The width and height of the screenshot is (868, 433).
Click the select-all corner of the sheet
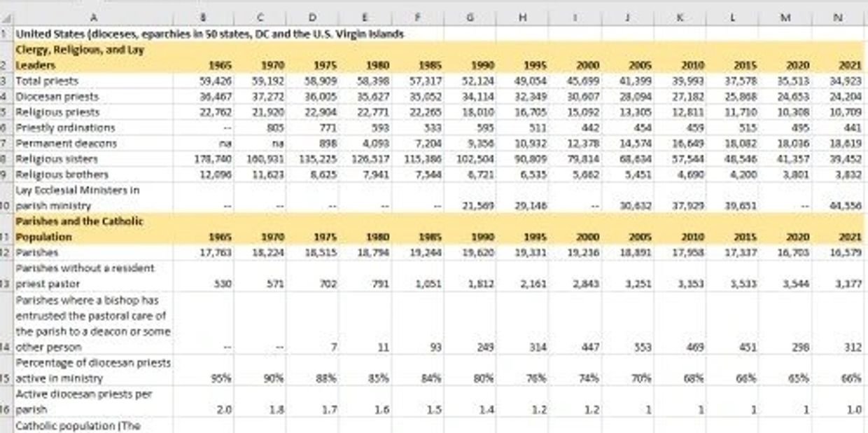click(x=6, y=17)
